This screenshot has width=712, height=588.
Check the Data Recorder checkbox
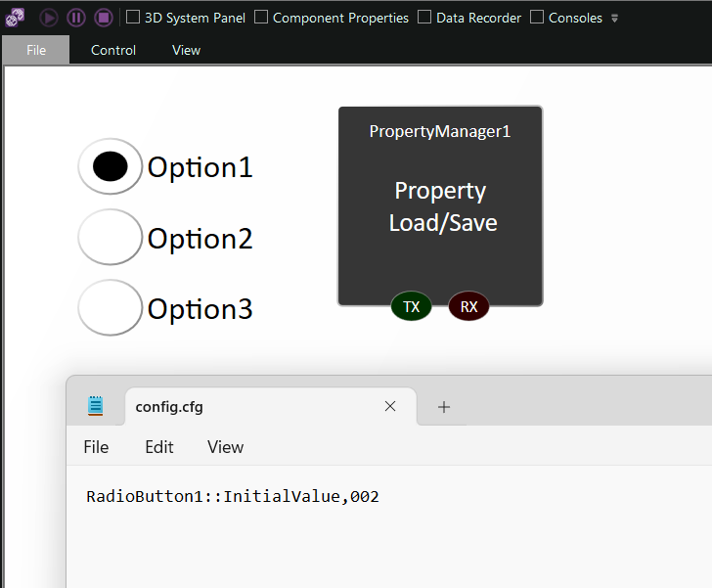click(424, 18)
